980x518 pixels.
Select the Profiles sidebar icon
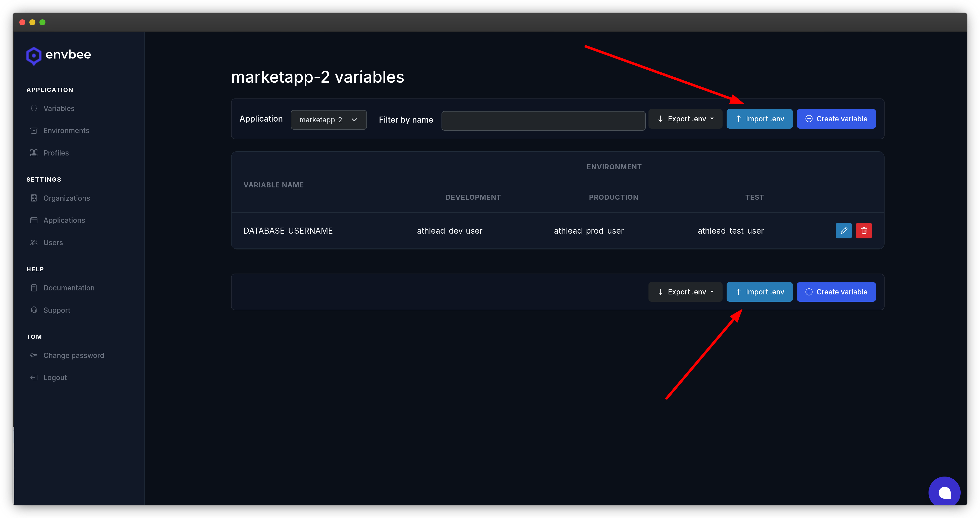34,153
